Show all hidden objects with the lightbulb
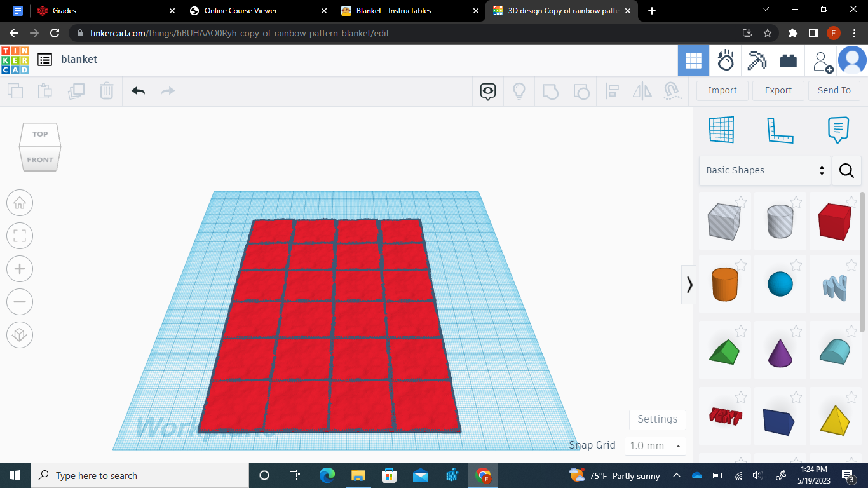Viewport: 868px width, 488px height. click(519, 91)
